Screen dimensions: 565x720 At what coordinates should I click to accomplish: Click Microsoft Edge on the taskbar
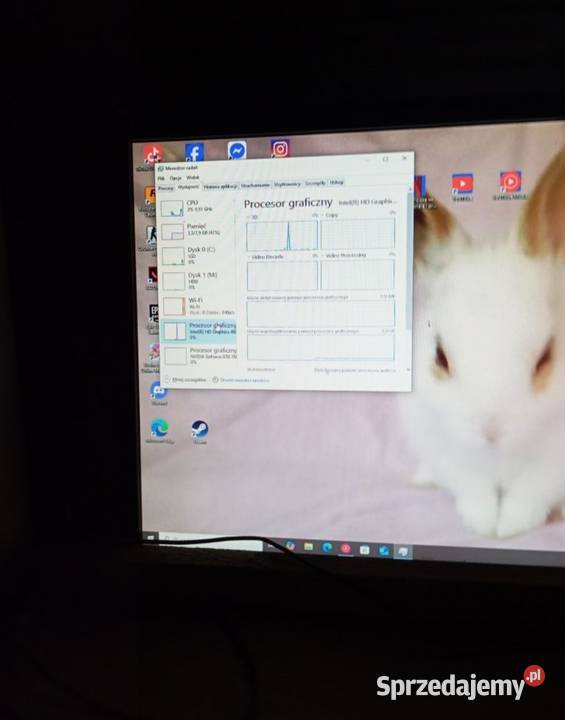click(327, 547)
